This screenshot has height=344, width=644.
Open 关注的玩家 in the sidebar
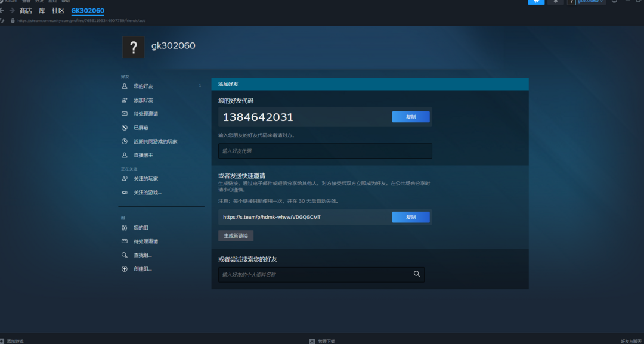(x=146, y=179)
